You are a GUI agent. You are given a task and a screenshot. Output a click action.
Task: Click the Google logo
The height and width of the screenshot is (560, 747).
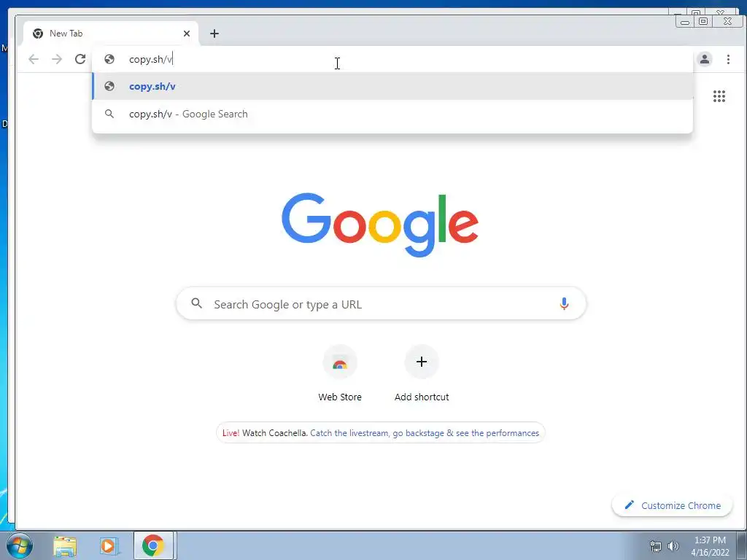tap(379, 224)
